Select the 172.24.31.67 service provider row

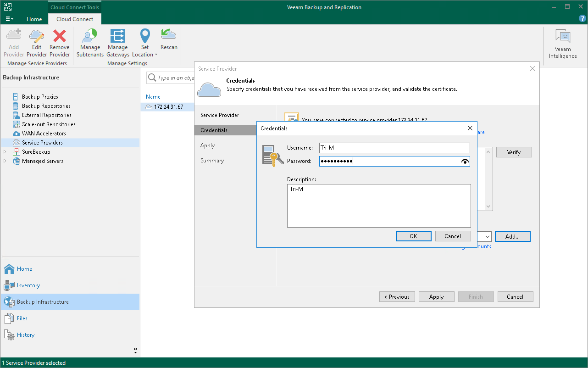click(x=167, y=107)
